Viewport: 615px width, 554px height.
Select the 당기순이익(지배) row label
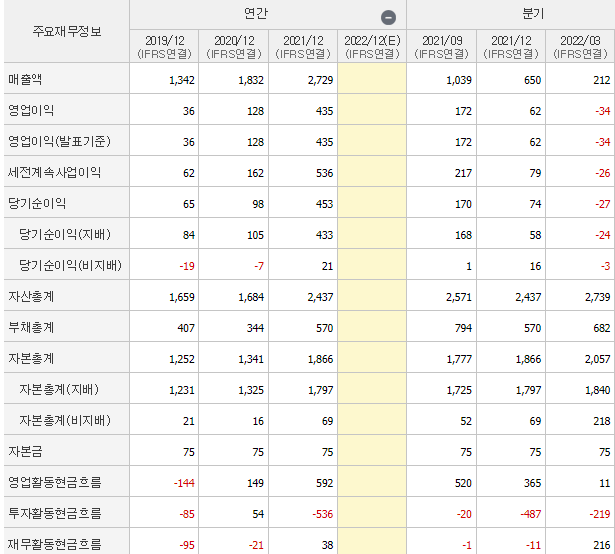[x=65, y=235]
